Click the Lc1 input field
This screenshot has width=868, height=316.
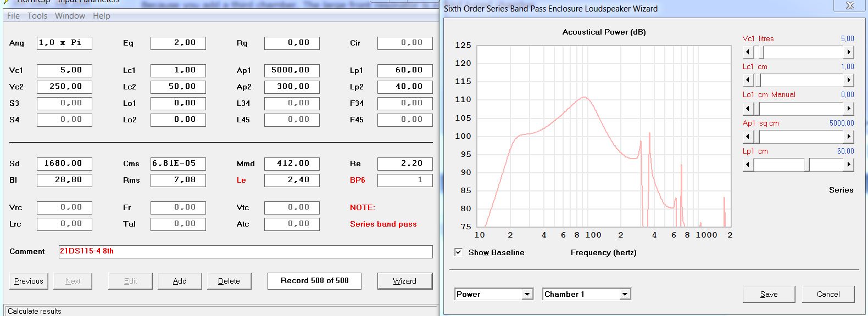(x=178, y=70)
